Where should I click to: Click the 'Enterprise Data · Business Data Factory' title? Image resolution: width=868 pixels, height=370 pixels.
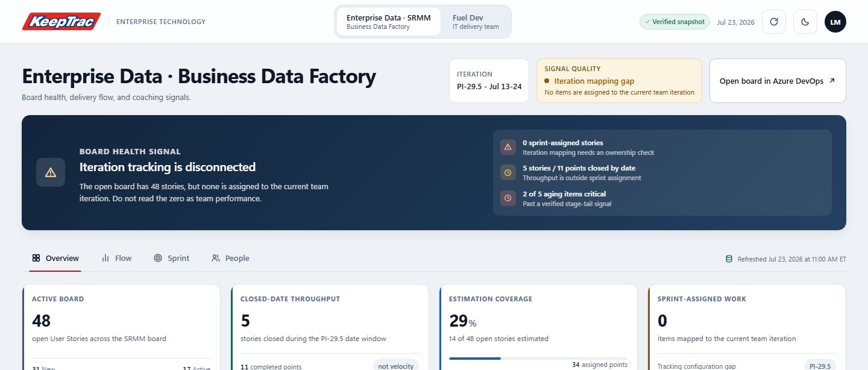pos(199,77)
